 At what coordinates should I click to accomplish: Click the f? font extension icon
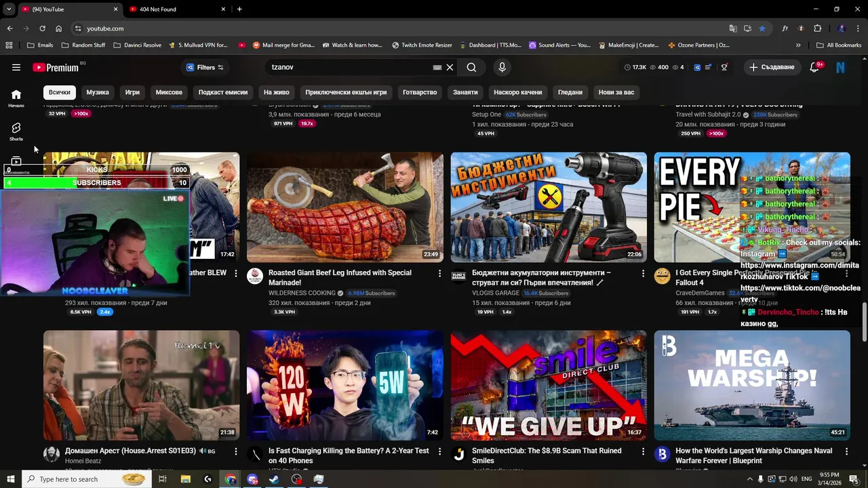coord(785,28)
